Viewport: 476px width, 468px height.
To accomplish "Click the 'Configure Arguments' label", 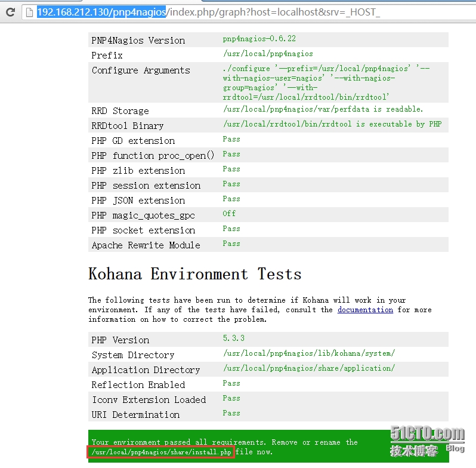I will pyautogui.click(x=141, y=70).
